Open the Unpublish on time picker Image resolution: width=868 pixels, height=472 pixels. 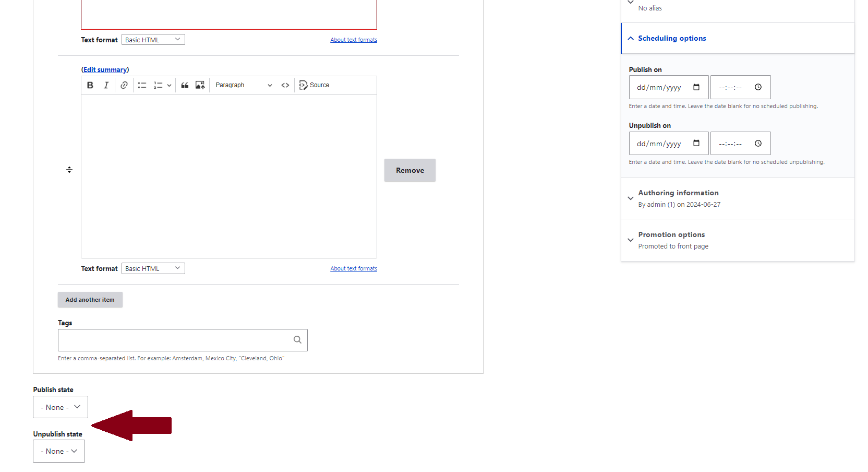tap(757, 143)
